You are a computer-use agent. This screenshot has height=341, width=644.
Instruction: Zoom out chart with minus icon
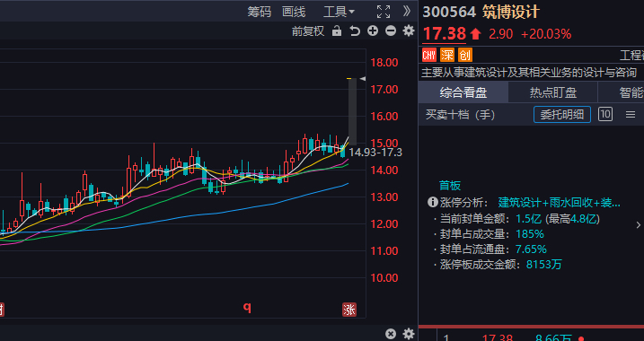pos(391,31)
